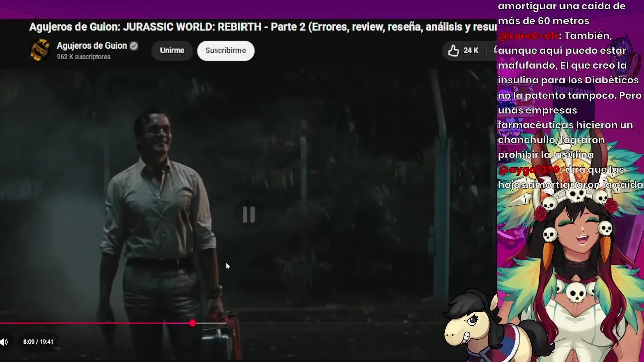Click the red playhead on progress bar
Viewport: 644px width, 362px height.
[x=192, y=323]
